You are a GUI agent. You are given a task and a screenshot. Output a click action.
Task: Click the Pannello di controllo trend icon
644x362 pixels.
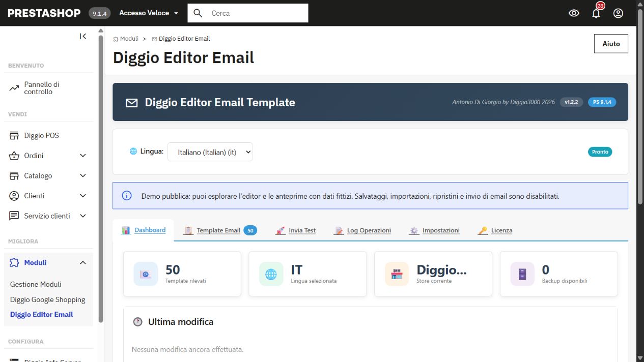pos(14,88)
